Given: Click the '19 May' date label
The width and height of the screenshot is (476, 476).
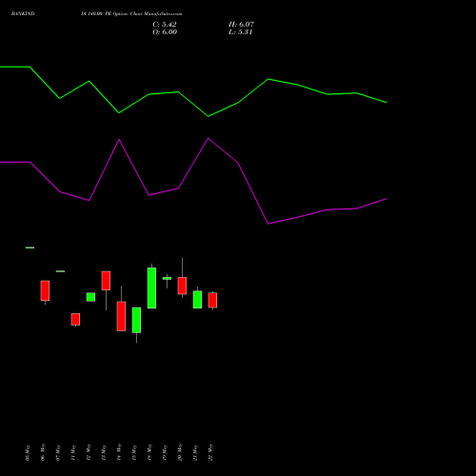Looking at the screenshot, I should point(165,453).
